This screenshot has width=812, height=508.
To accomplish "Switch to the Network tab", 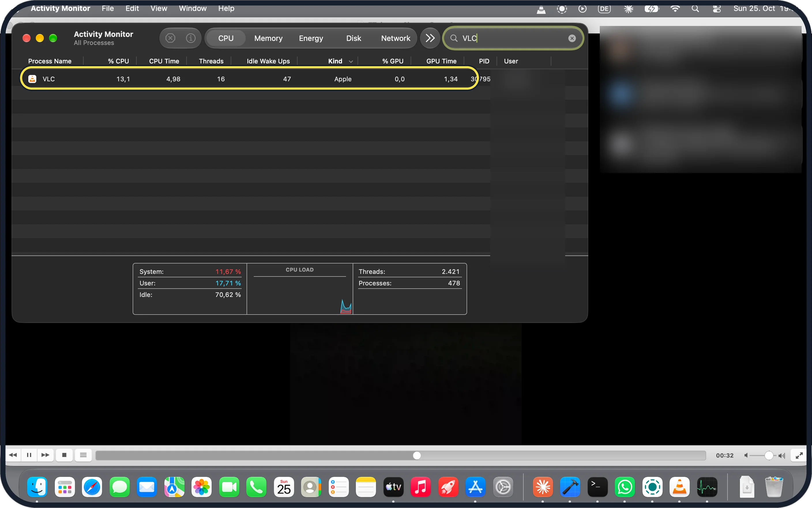I will pyautogui.click(x=395, y=38).
